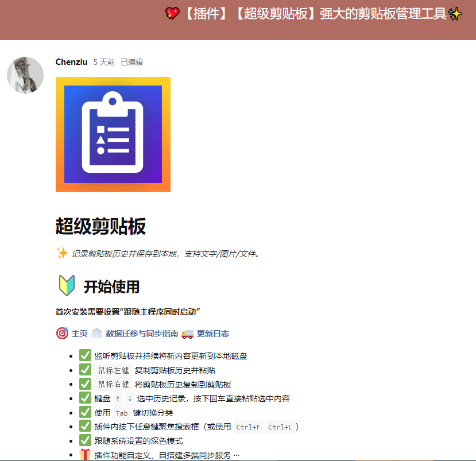Click the sparkle emoji beside the italic description
Image resolution: width=476 pixels, height=461 pixels.
click(x=62, y=253)
